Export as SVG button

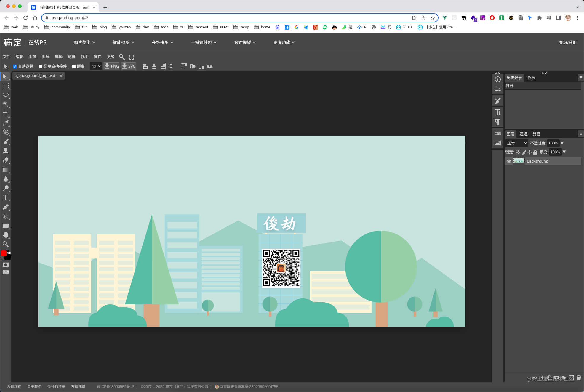click(x=129, y=66)
